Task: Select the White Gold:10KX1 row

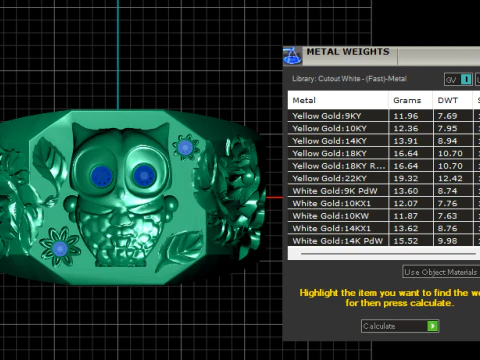Action: point(384,203)
